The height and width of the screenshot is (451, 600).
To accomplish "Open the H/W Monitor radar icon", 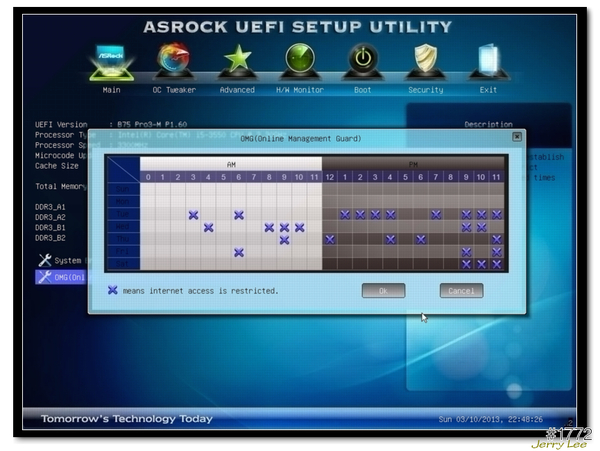I will tap(300, 61).
